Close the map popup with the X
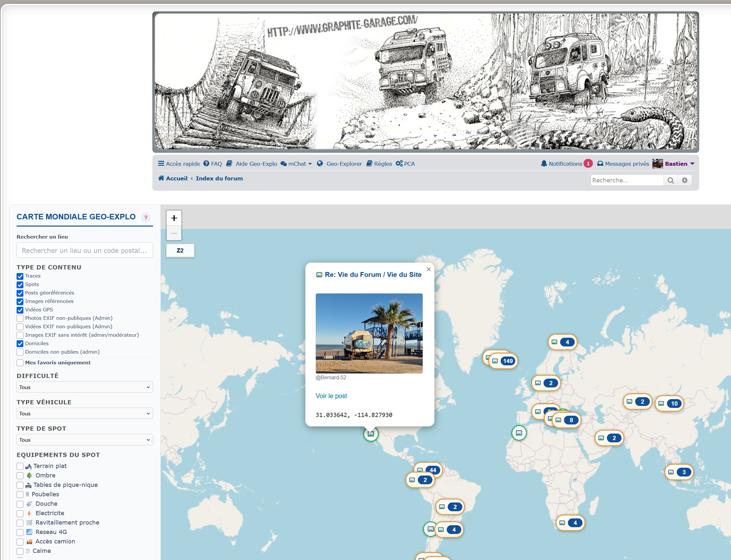731x560 pixels. coord(429,269)
